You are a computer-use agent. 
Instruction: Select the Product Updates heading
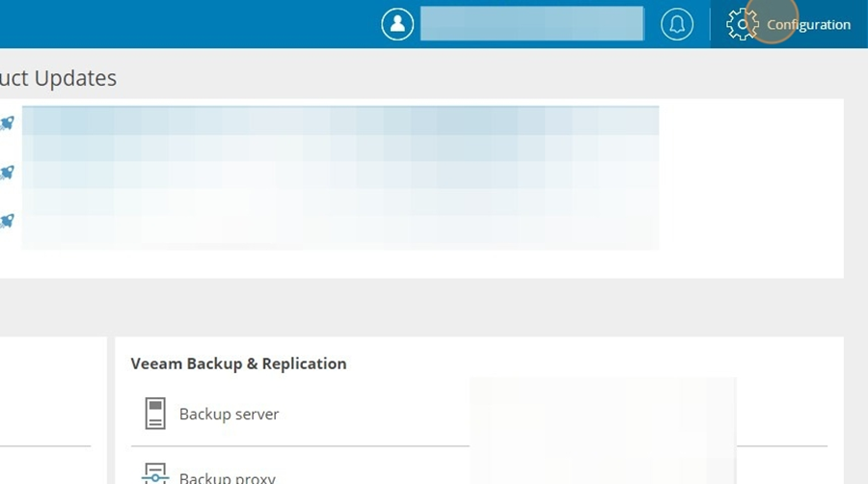[x=58, y=78]
